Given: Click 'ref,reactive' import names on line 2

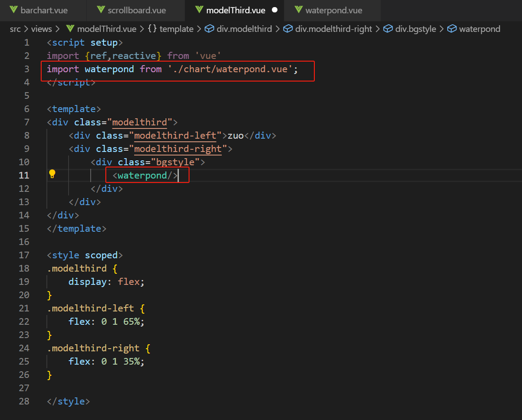Looking at the screenshot, I should (123, 56).
